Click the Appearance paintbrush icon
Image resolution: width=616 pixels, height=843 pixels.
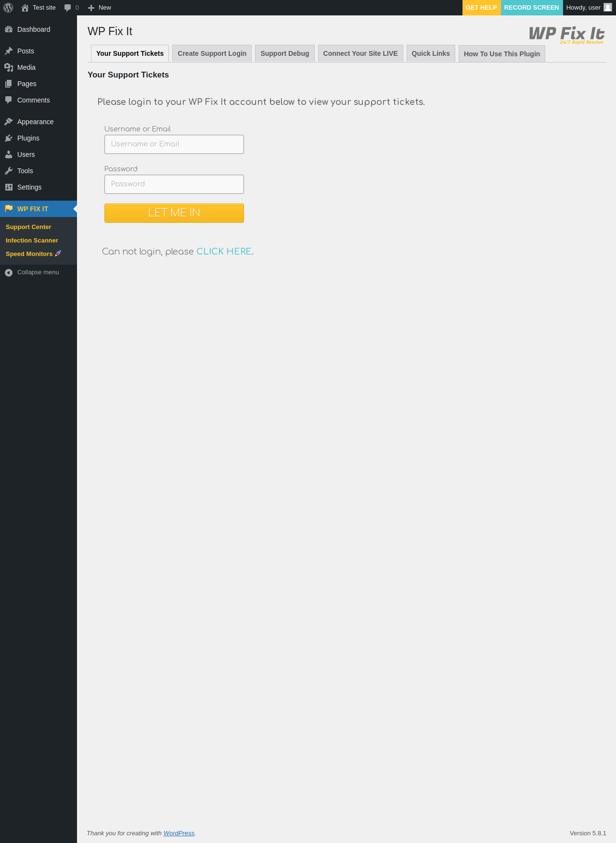(9, 122)
